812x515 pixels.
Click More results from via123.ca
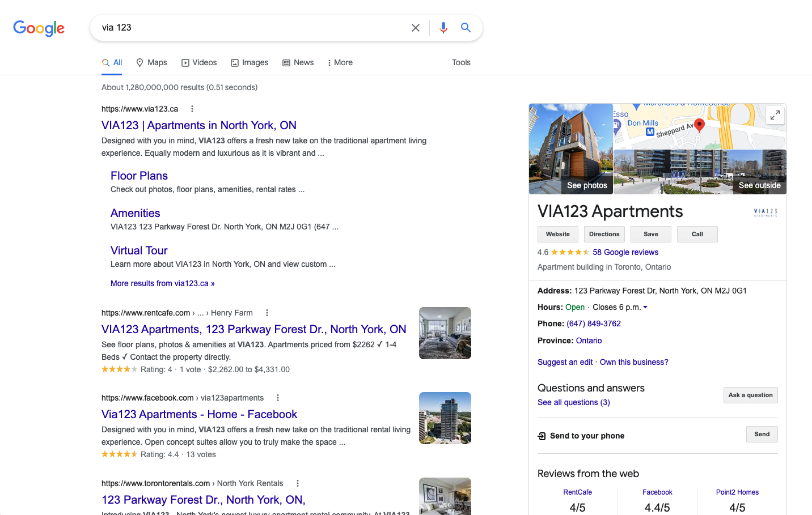coord(163,283)
